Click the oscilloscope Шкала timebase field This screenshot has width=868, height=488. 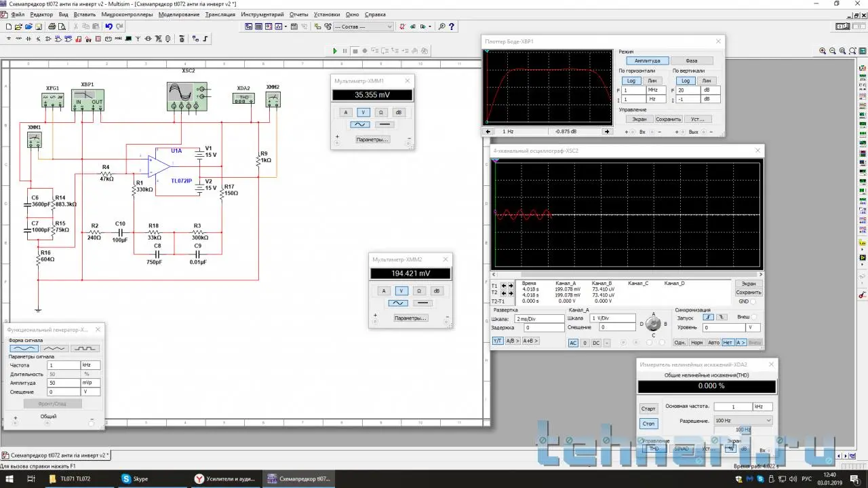[539, 318]
